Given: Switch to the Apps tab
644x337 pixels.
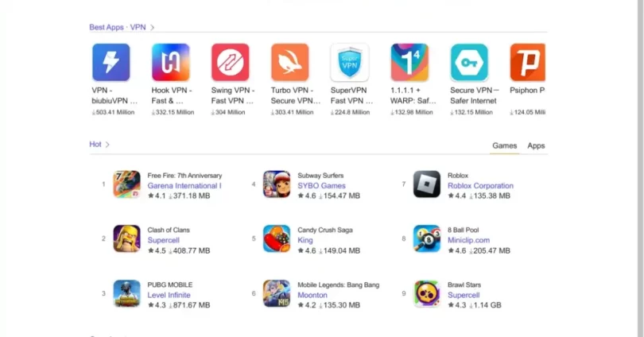Looking at the screenshot, I should 536,145.
